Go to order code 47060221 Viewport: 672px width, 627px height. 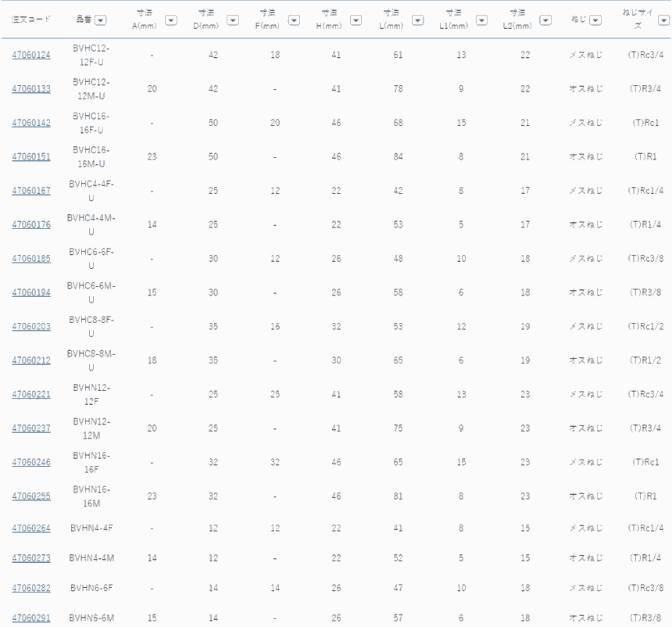(x=31, y=395)
